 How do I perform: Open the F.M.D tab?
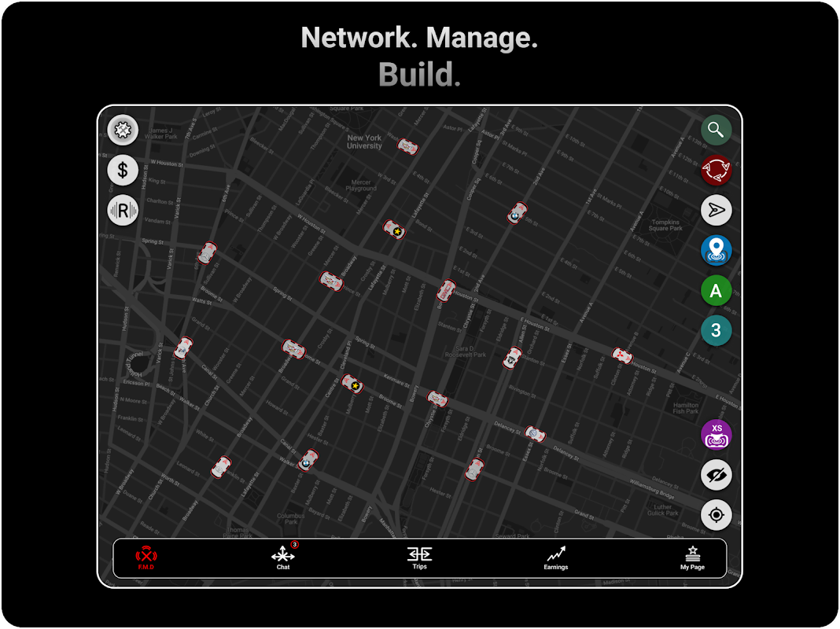coord(146,557)
